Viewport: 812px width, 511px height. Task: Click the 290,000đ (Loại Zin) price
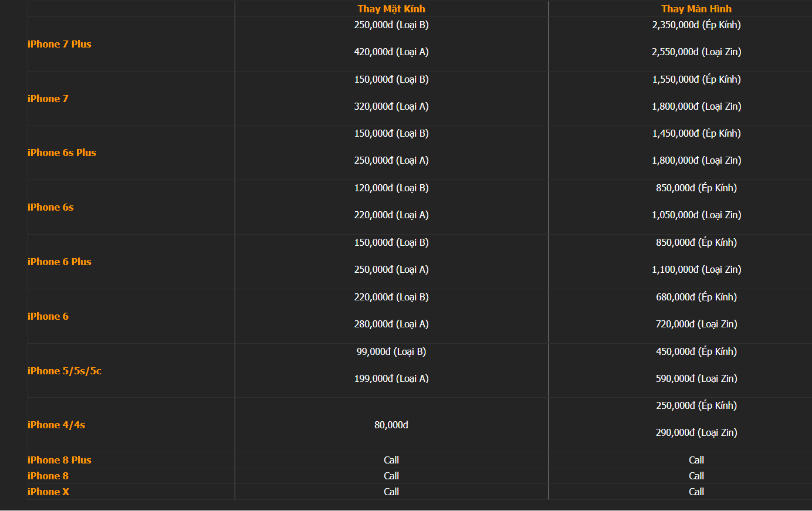pos(696,432)
